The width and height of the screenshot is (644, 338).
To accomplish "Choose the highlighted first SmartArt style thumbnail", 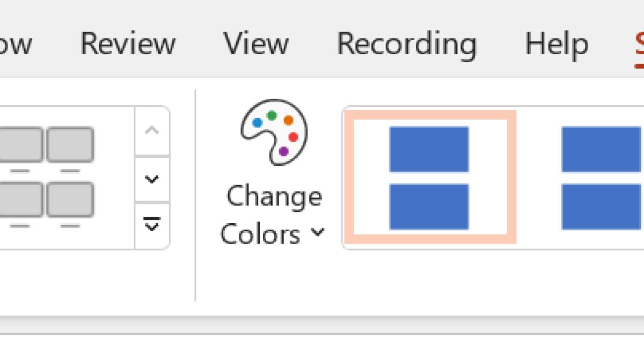I will 429,178.
